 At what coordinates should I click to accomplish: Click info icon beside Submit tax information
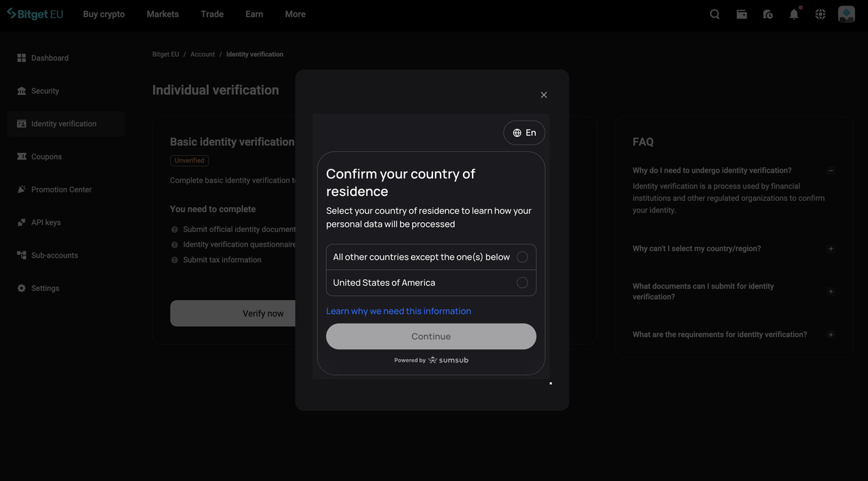click(x=175, y=260)
